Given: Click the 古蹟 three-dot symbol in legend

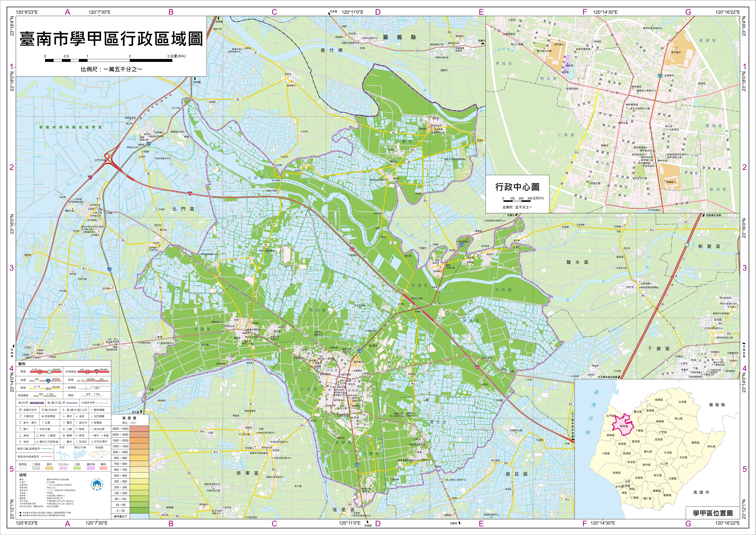Looking at the screenshot, I should pos(43,423).
